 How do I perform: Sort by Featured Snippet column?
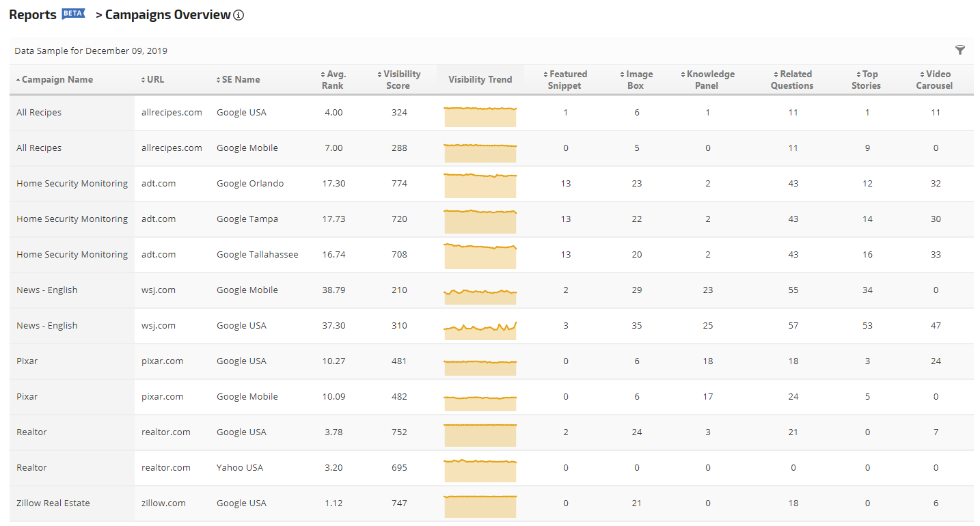click(x=565, y=80)
